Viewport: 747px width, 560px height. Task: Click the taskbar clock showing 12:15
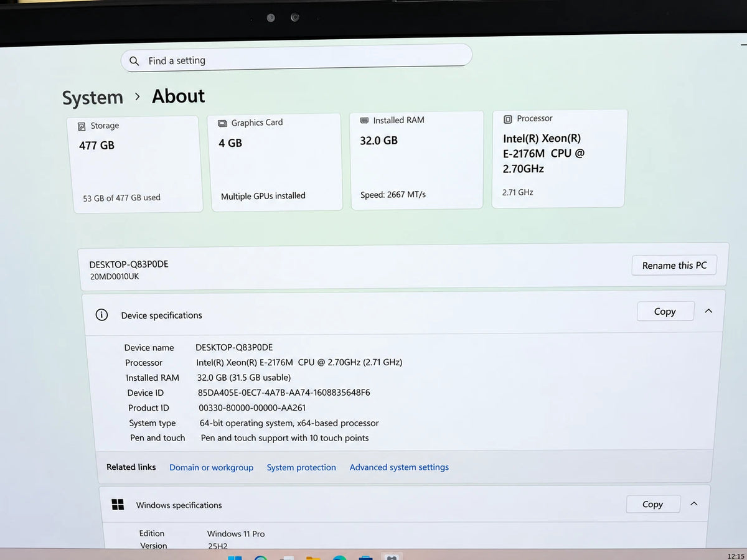tap(735, 556)
